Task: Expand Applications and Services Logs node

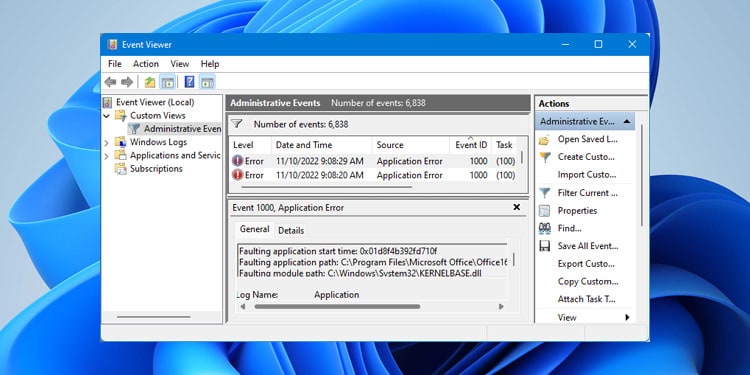Action: click(x=107, y=156)
